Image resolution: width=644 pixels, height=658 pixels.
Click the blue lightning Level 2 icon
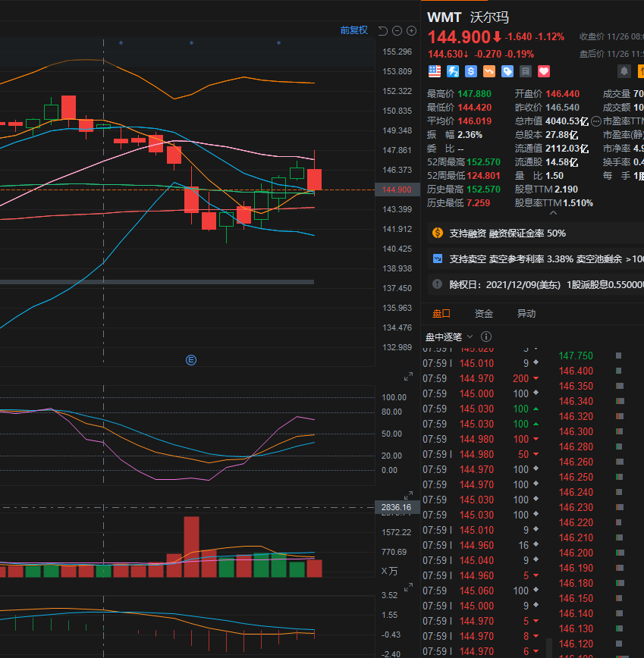(x=453, y=71)
